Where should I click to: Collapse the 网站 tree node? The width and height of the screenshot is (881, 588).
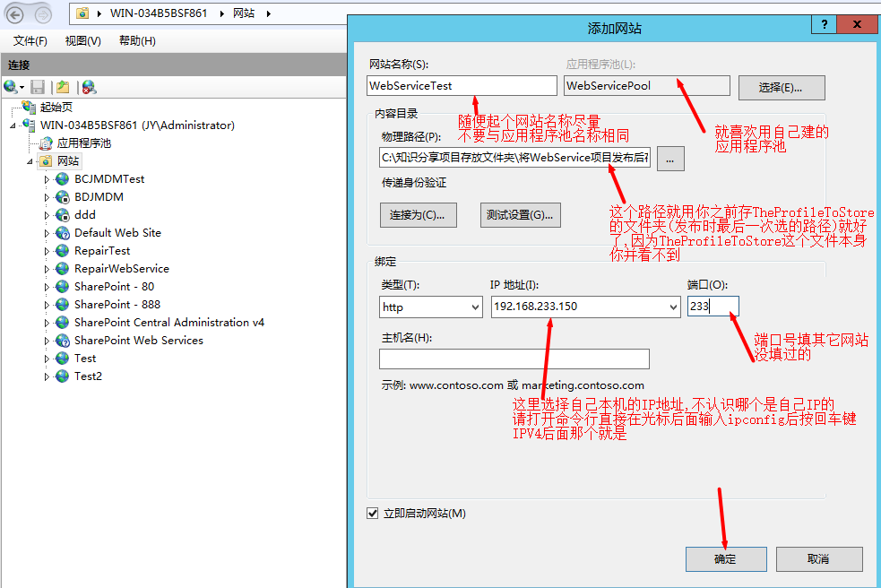[x=30, y=161]
